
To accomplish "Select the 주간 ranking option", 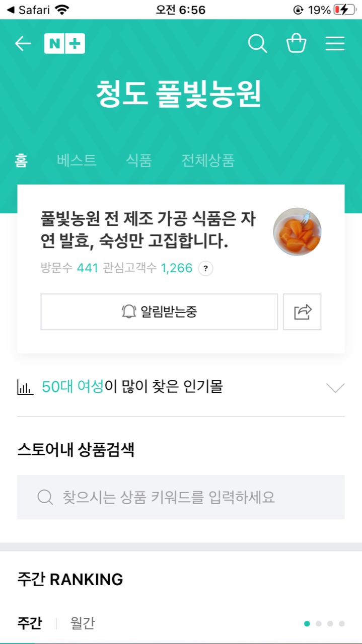I will [x=30, y=623].
